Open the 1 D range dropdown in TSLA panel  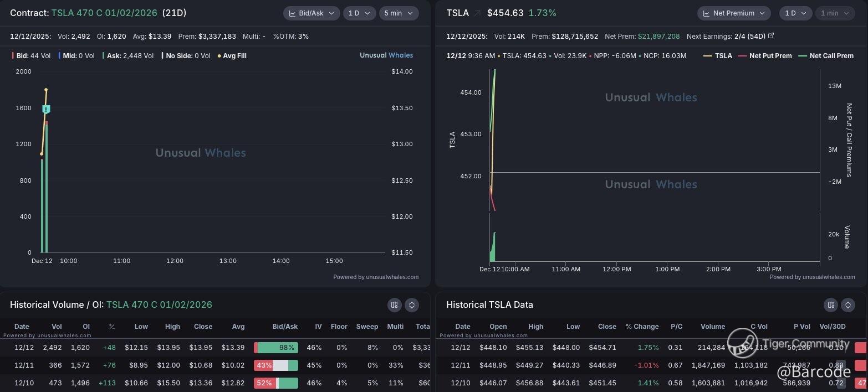(x=795, y=13)
